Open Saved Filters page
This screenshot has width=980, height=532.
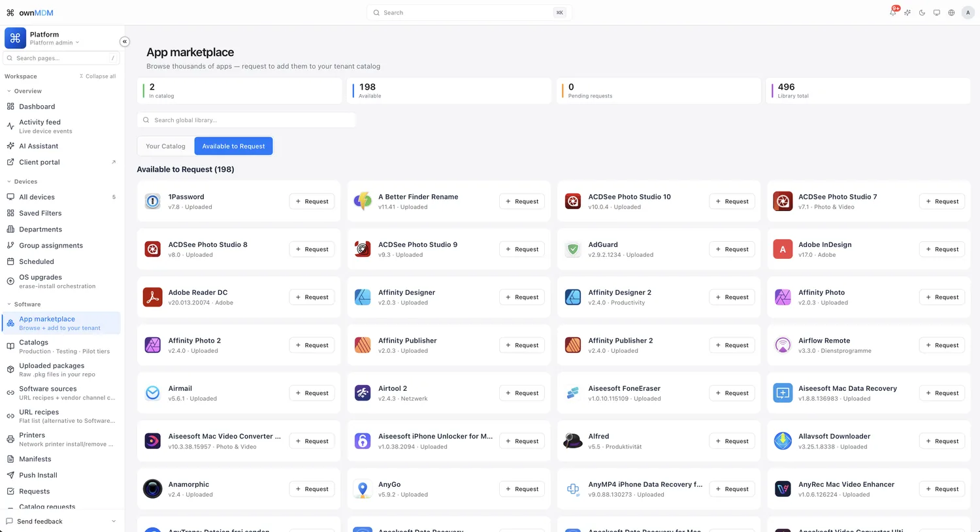pos(61,213)
